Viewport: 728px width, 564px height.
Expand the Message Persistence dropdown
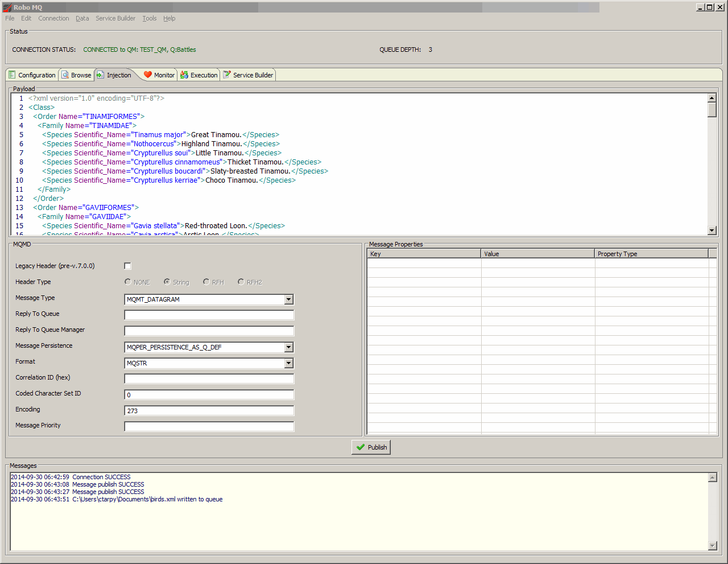point(289,347)
